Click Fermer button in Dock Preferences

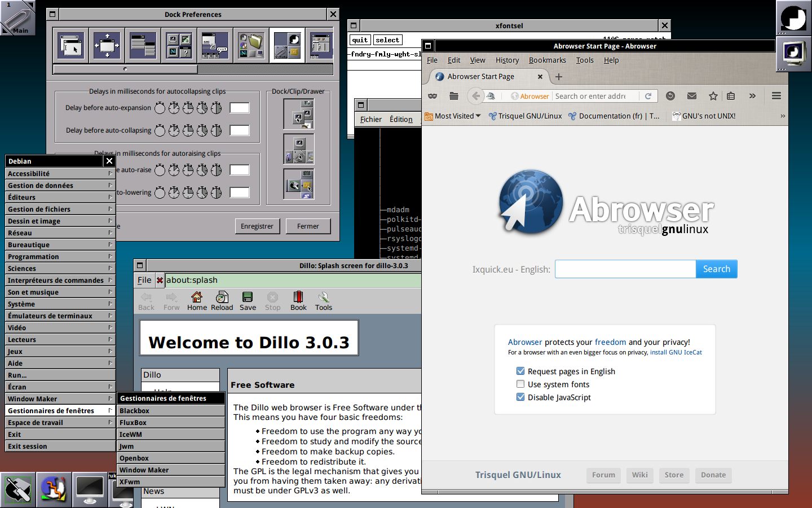(308, 226)
